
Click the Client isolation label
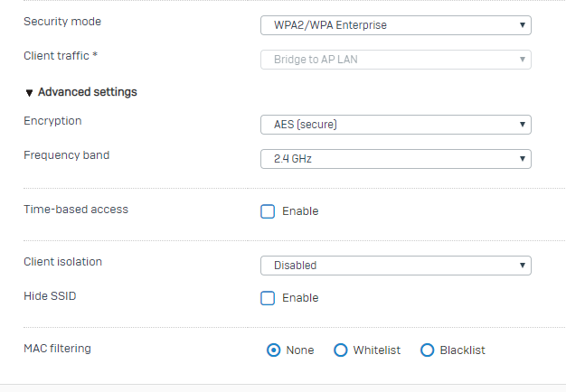point(62,262)
